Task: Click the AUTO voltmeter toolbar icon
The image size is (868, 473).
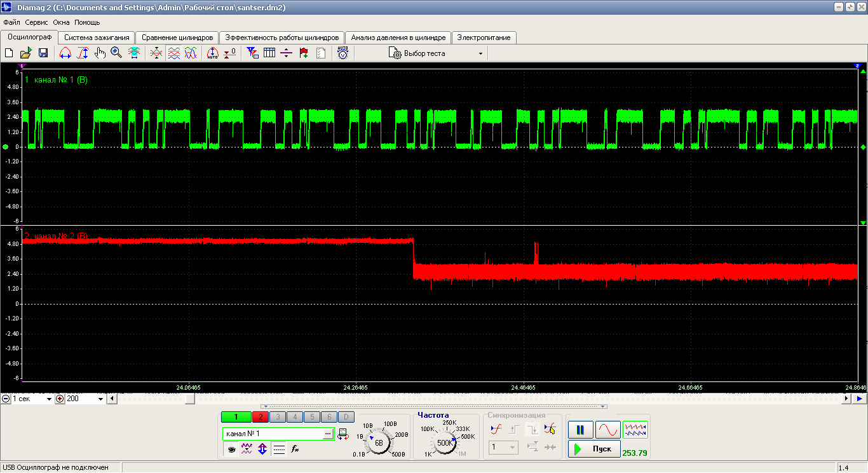Action: (343, 53)
